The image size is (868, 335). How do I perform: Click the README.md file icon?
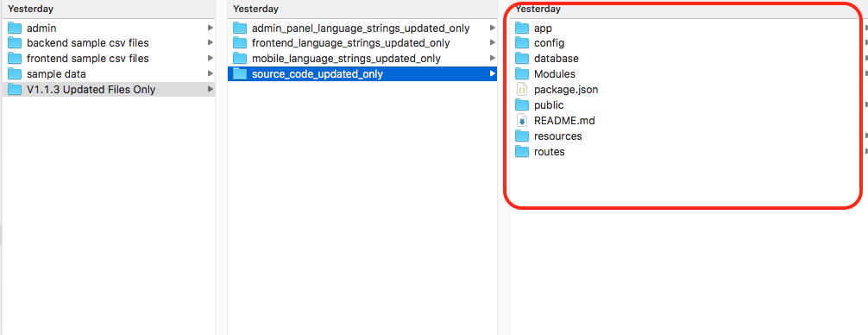521,120
